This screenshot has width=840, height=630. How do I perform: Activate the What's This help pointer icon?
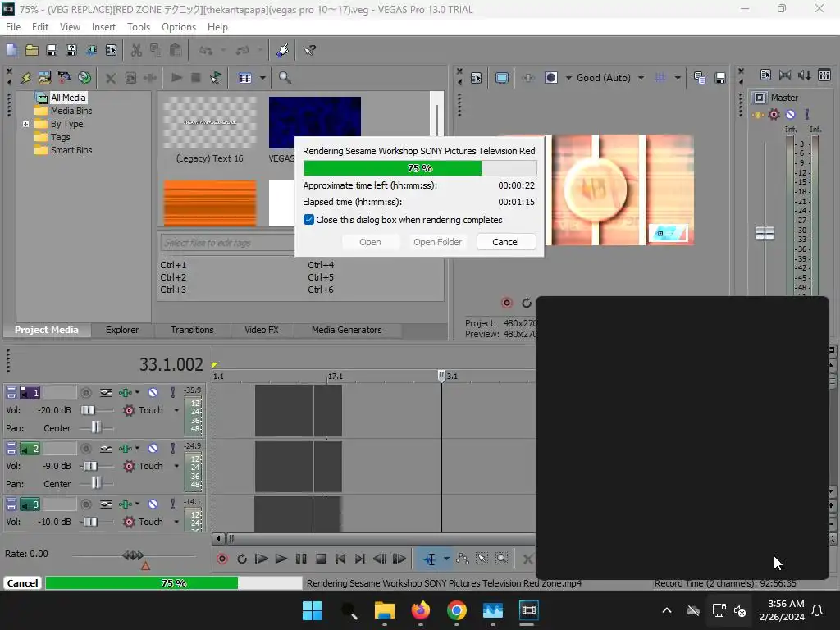pyautogui.click(x=309, y=50)
